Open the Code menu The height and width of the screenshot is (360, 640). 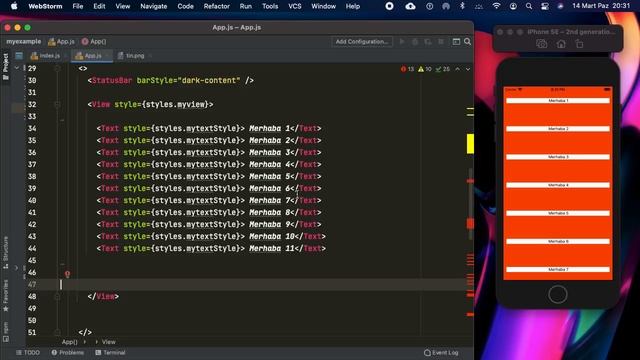click(185, 6)
